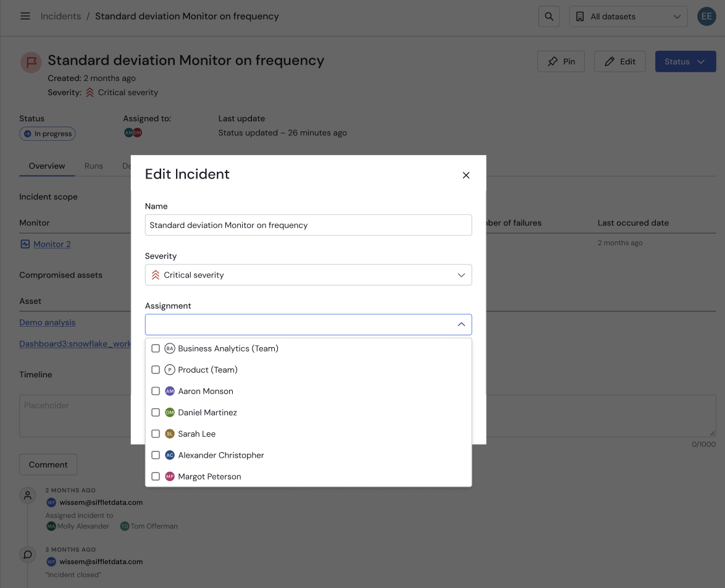Collapse the Assignment dropdown chevron
725x588 pixels.
pyautogui.click(x=461, y=324)
